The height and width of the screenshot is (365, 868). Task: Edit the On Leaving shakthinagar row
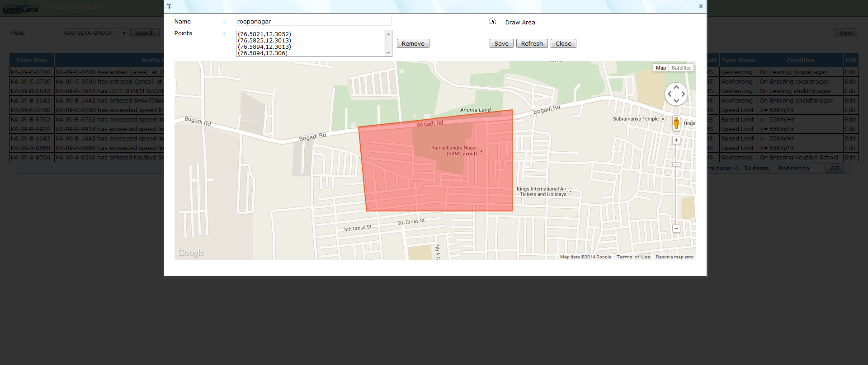[x=850, y=91]
